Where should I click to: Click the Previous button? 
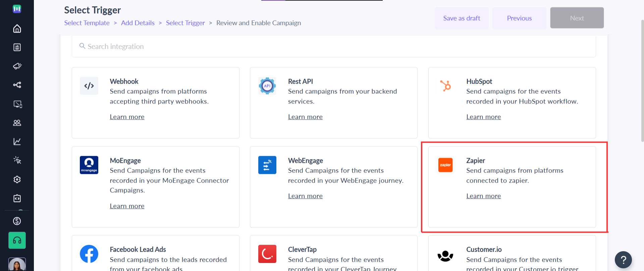tap(519, 18)
